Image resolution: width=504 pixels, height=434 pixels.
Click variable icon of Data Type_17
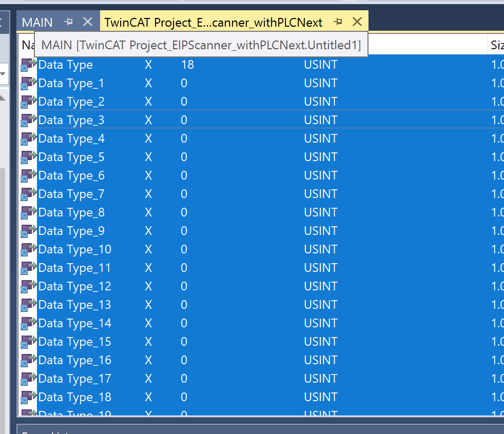coord(28,379)
